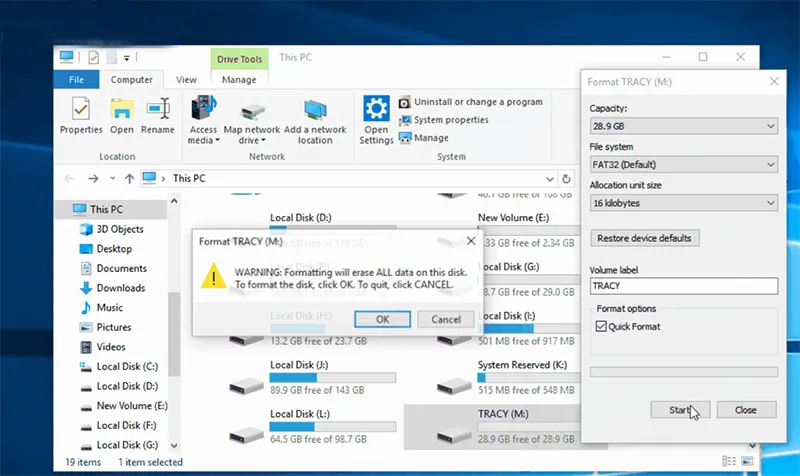Click format progress bar in Format window
This screenshot has width=800, height=476.
click(684, 372)
